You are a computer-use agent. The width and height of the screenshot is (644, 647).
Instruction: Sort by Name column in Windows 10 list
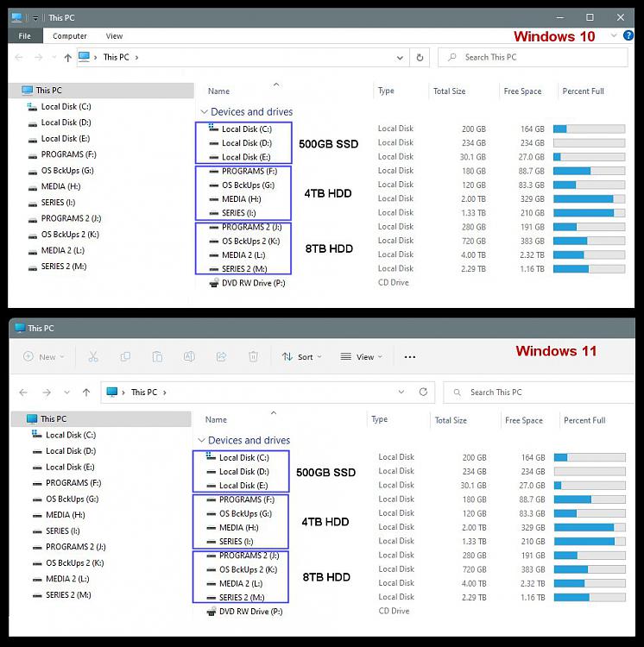coord(218,91)
